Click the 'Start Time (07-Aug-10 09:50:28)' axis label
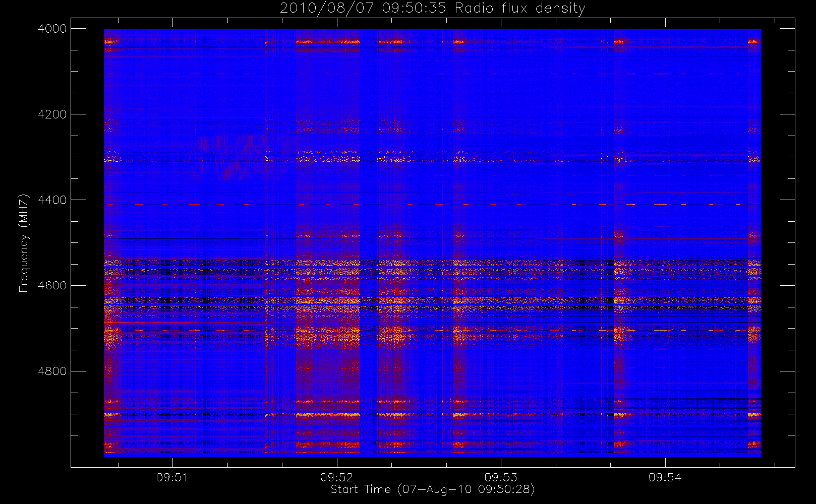Image resolution: width=816 pixels, height=504 pixels. [432, 489]
